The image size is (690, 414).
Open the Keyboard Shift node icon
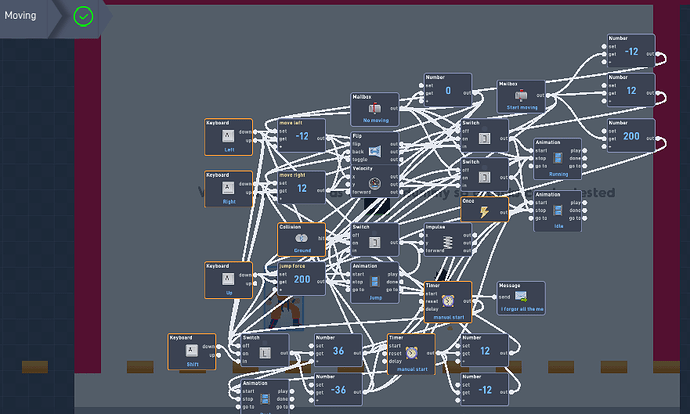(x=191, y=351)
